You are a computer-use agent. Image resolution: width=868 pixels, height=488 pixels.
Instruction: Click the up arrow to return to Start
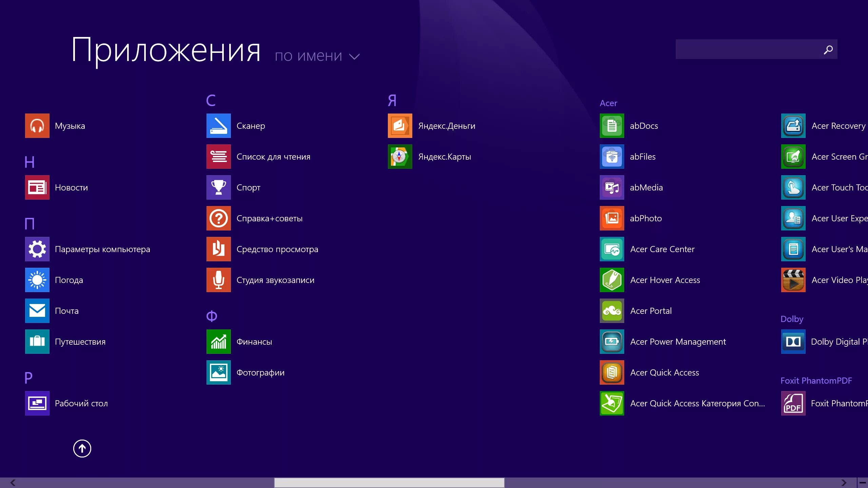(x=81, y=448)
